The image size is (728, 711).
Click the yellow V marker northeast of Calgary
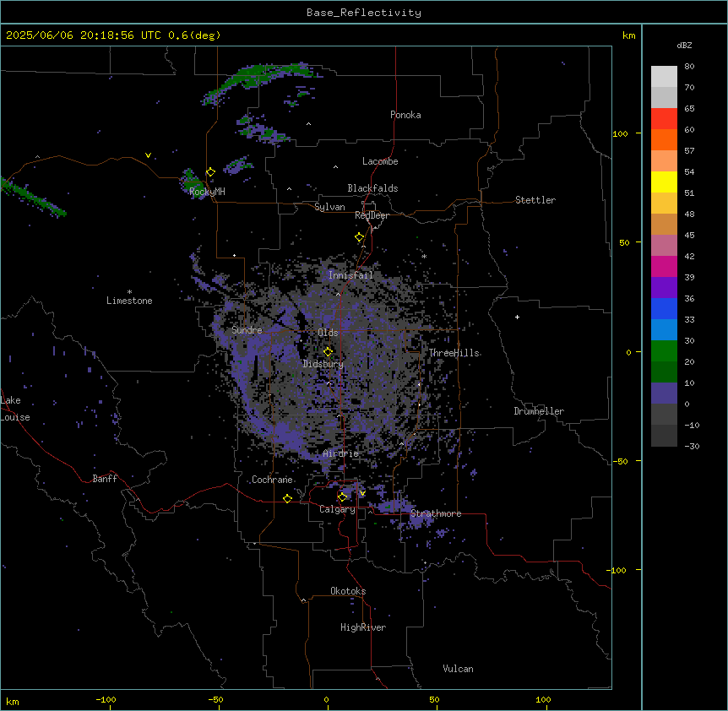click(x=362, y=493)
